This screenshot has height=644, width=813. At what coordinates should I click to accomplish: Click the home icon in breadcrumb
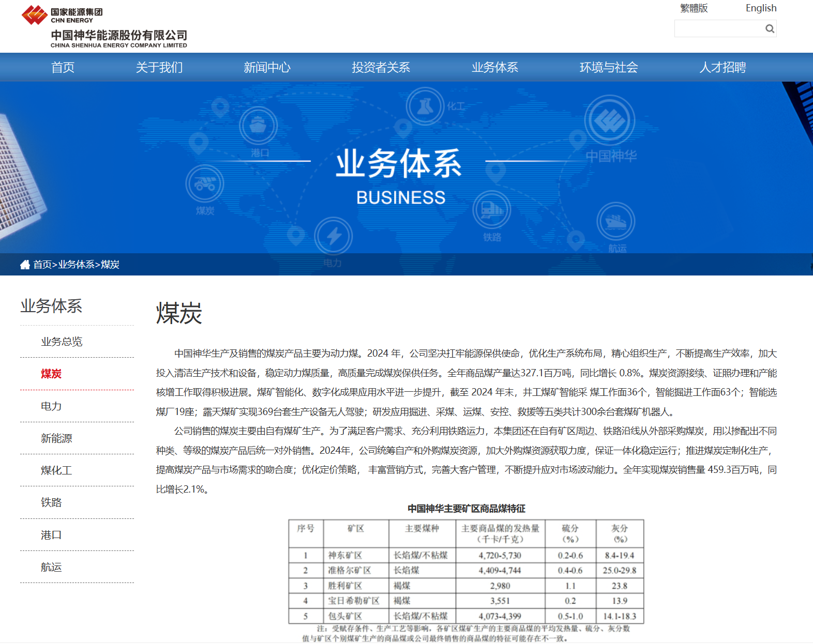[x=25, y=265]
